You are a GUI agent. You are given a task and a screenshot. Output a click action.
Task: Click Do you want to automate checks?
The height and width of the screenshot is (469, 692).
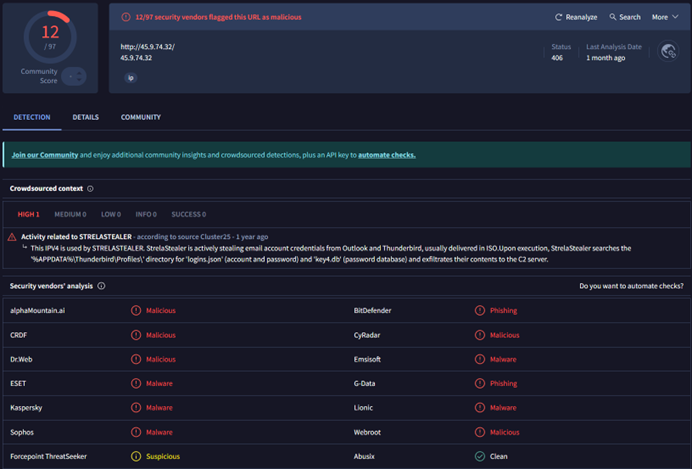tap(631, 286)
